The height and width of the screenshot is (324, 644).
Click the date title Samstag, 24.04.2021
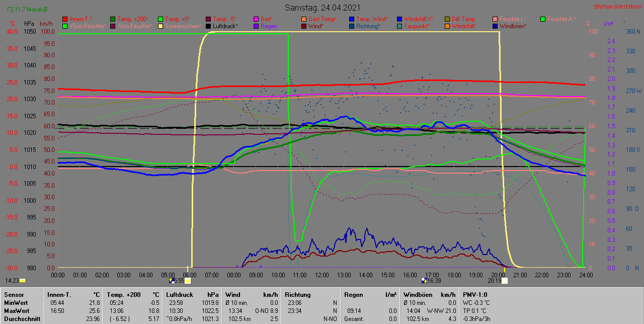point(322,8)
